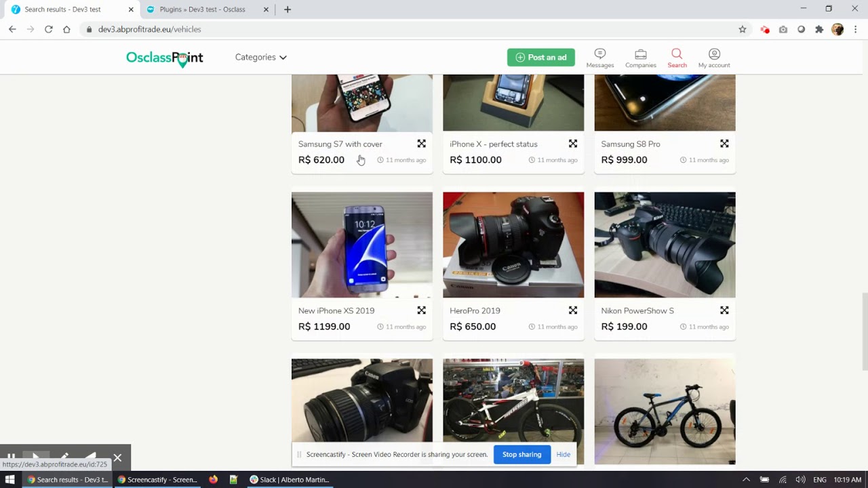
Task: Open the Extensions puzzle-piece menu
Action: [819, 29]
